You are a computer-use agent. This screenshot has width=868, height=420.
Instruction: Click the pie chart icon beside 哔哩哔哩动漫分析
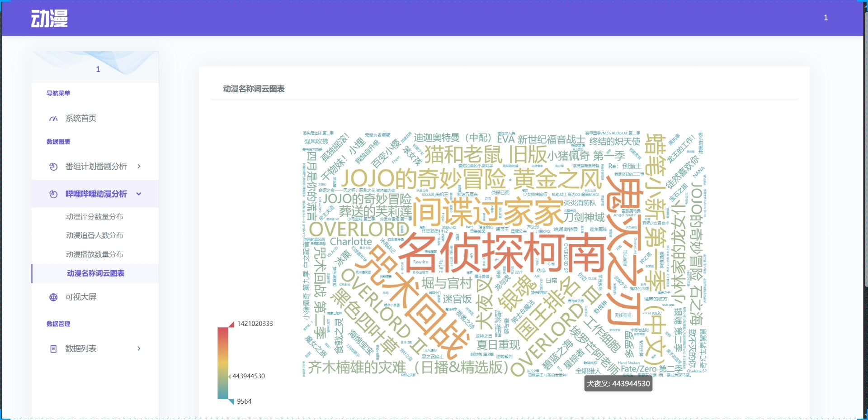point(53,194)
